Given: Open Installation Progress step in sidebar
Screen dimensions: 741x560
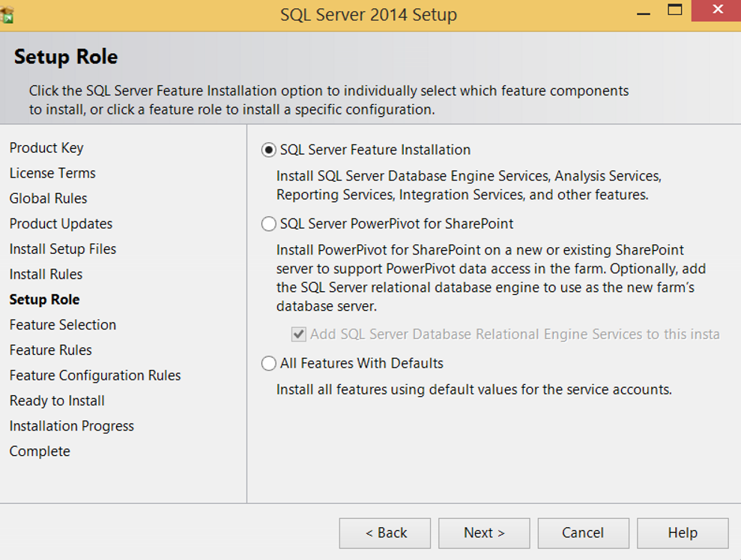Looking at the screenshot, I should pyautogui.click(x=72, y=426).
